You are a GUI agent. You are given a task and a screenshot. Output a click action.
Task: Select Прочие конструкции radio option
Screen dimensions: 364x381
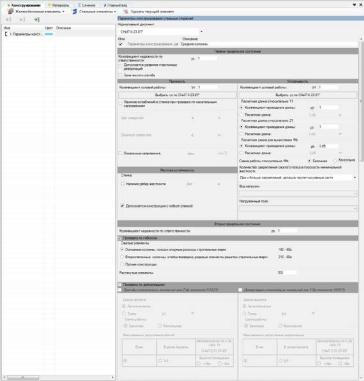[x=122, y=264]
